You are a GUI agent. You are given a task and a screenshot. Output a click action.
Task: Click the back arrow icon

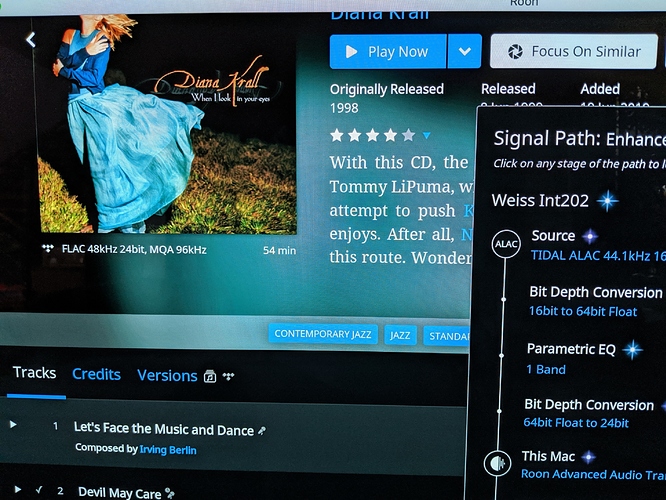(x=30, y=40)
